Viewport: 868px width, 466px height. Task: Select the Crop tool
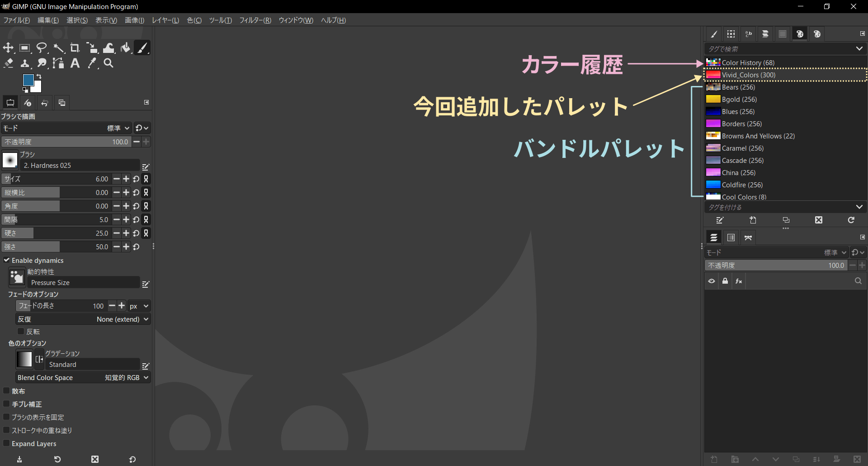[75, 48]
